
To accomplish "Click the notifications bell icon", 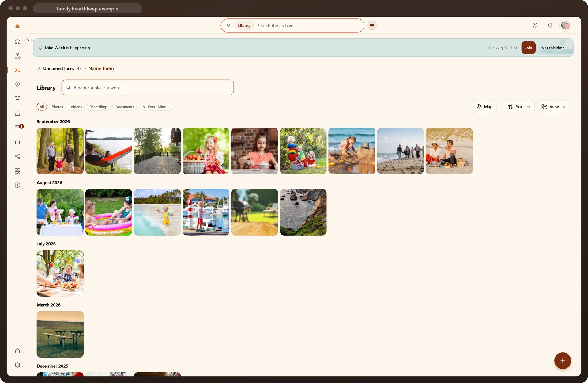I will tap(550, 25).
